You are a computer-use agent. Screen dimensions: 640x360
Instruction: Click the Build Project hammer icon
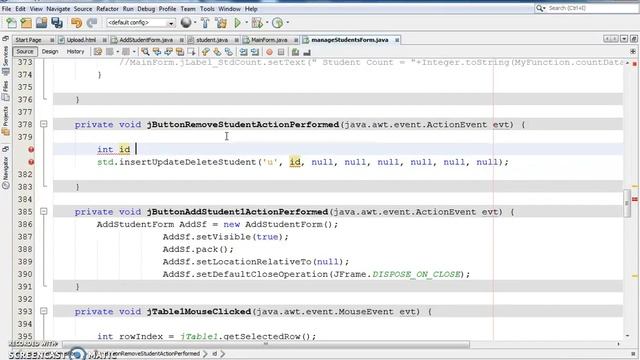(x=205, y=23)
